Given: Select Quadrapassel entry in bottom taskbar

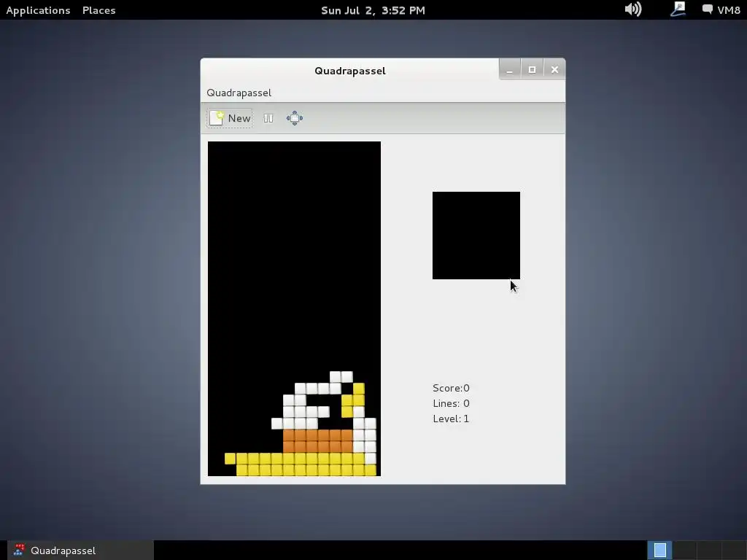Looking at the screenshot, I should [80, 551].
